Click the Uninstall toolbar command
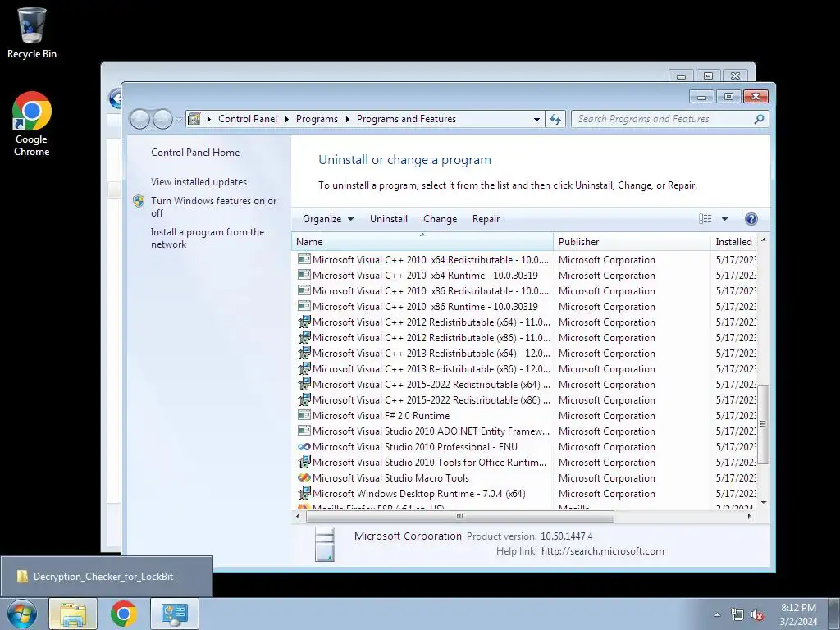Image resolution: width=840 pixels, height=630 pixels. pos(388,218)
